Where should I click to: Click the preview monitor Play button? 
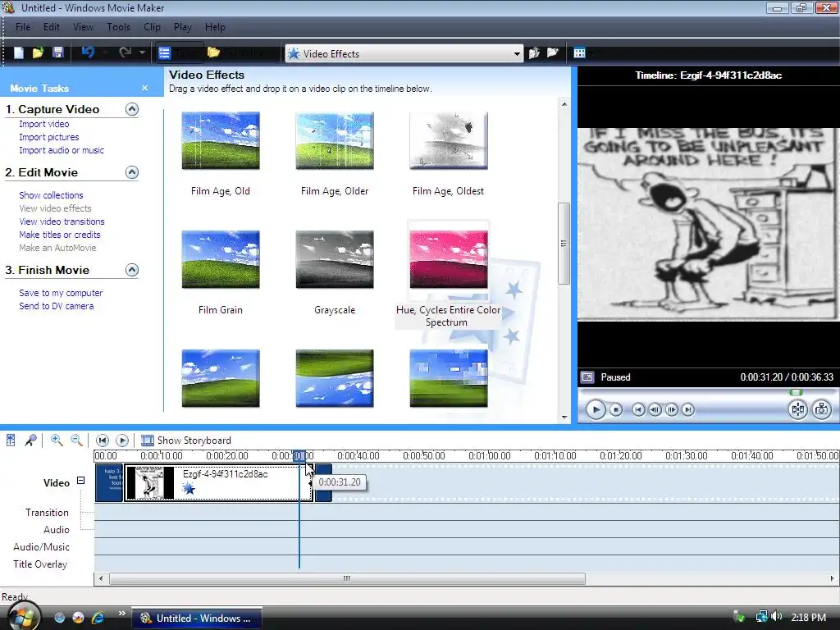(596, 410)
